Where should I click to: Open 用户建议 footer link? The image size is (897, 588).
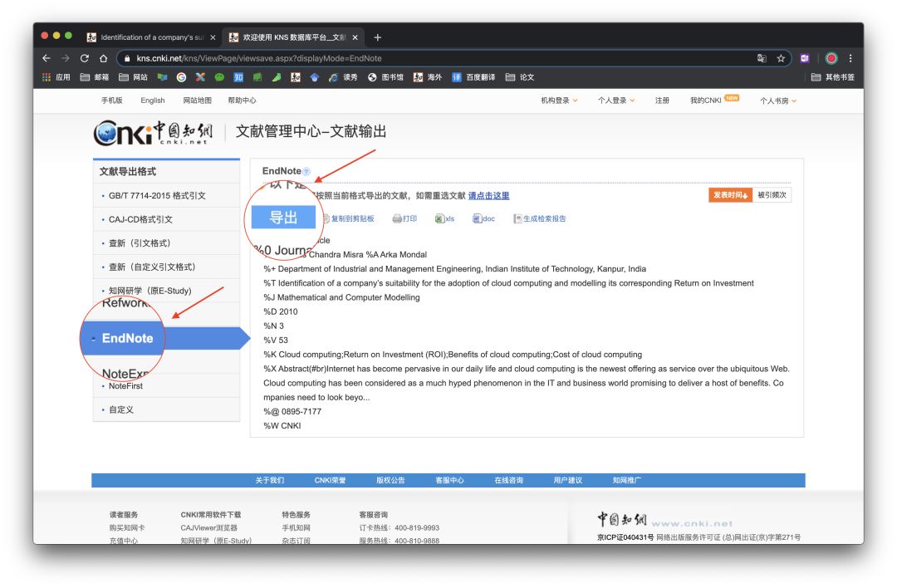[x=567, y=481]
